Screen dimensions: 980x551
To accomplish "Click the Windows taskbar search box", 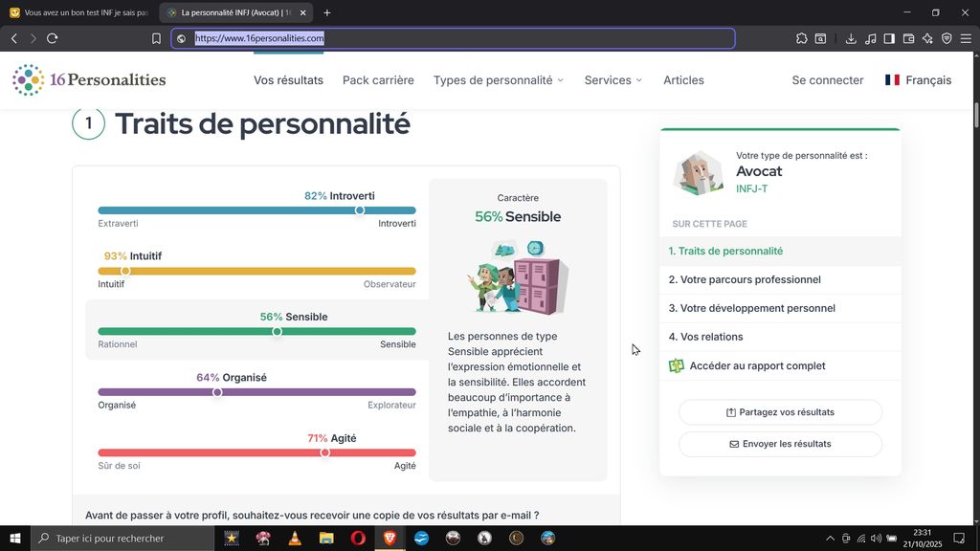I will coord(122,539).
